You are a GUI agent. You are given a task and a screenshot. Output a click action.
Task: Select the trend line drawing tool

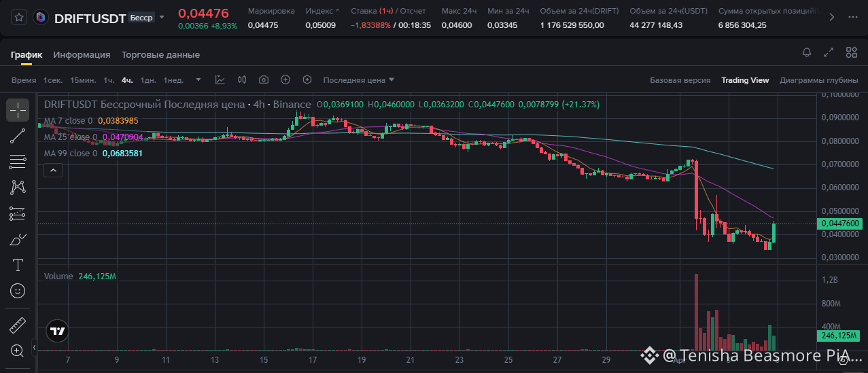(x=18, y=136)
